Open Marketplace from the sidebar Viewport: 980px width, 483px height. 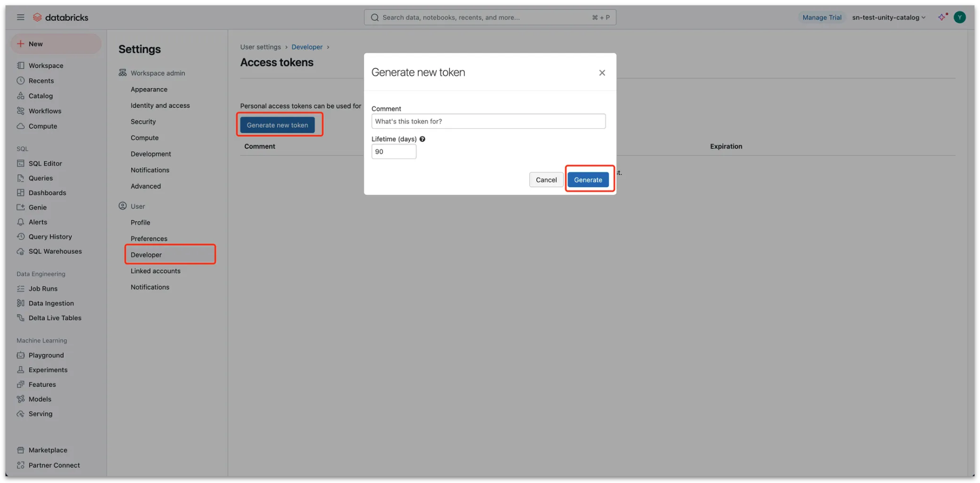point(47,450)
